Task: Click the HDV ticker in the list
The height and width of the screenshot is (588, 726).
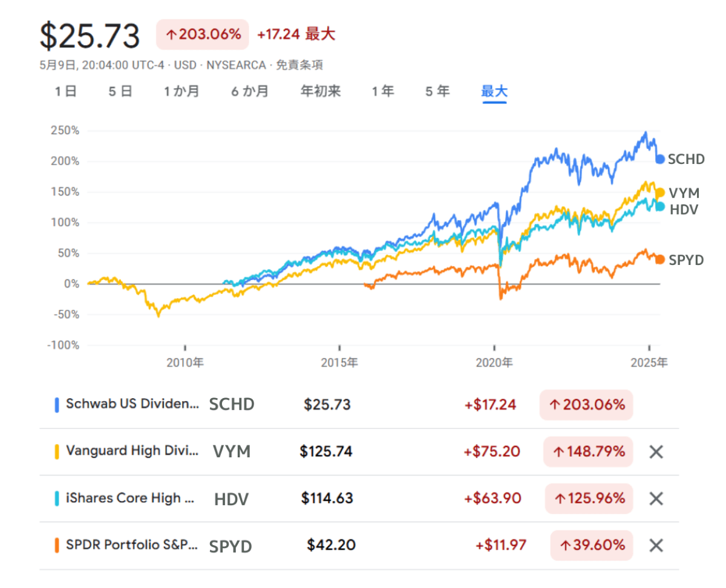Action: click(x=232, y=499)
